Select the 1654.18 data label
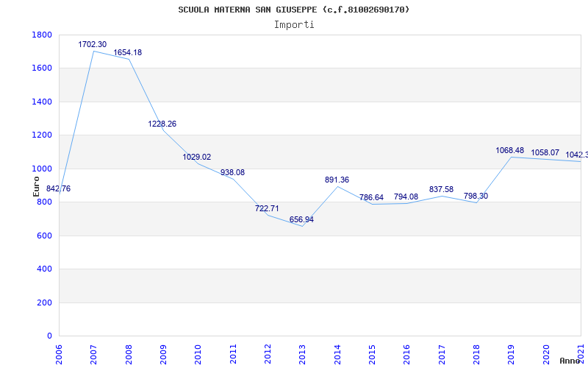Image resolution: width=588 pixels, height=368 pixels. 127,52
